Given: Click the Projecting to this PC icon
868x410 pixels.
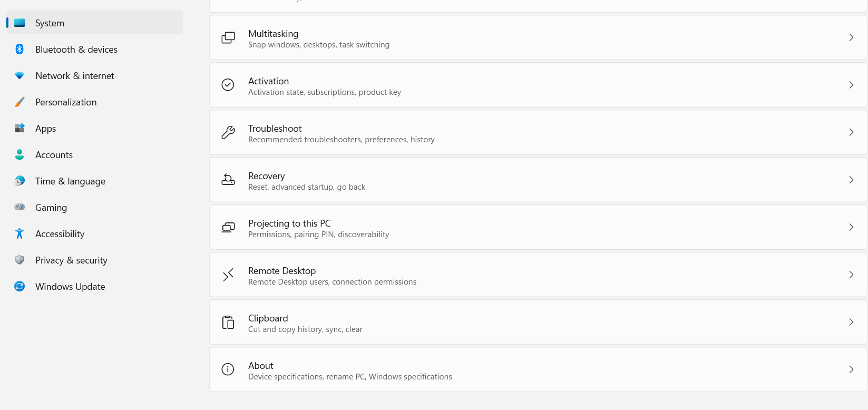Looking at the screenshot, I should (x=228, y=227).
